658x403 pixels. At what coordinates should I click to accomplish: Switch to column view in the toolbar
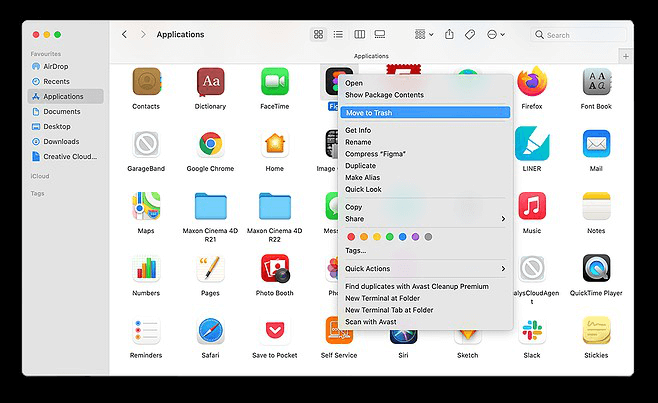(x=360, y=34)
